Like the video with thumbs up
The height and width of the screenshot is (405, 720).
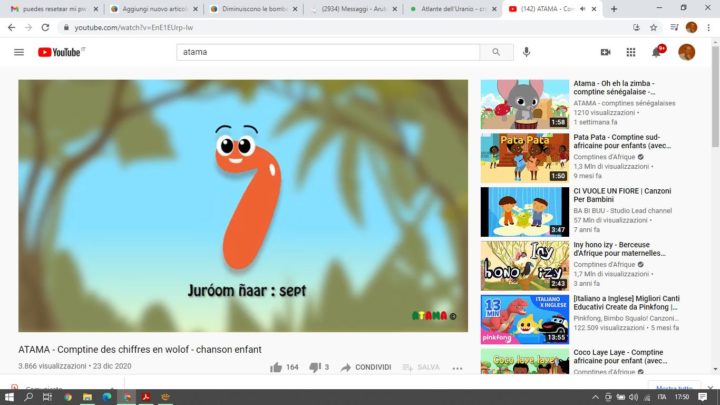(276, 367)
